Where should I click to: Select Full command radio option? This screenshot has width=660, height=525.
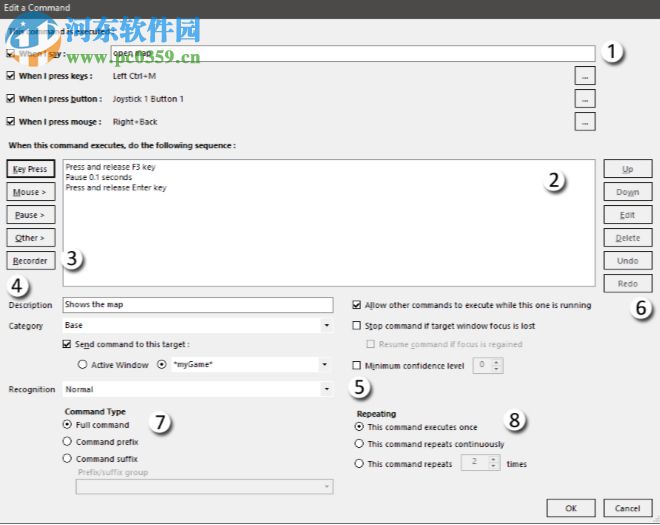point(67,424)
